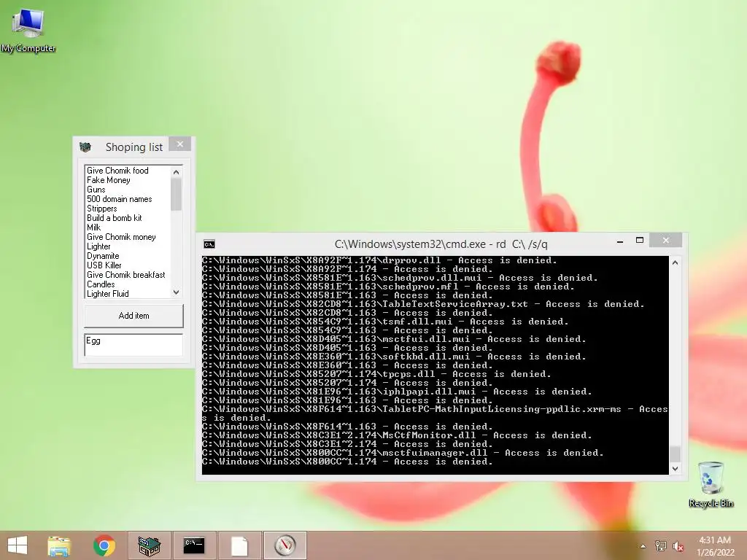
Task: Show hidden system tray icons
Action: click(643, 546)
